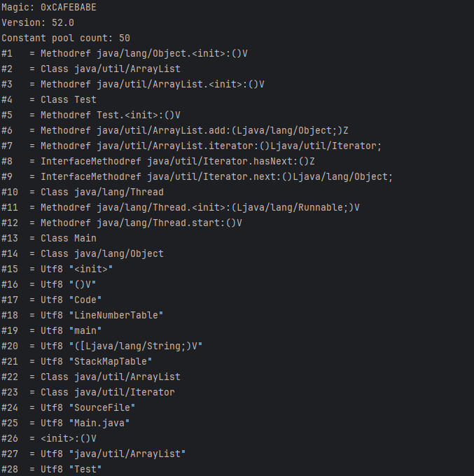Viewport: 474px width, 476px height.
Task: Click the Version 52.0 line
Action: pyautogui.click(x=34, y=22)
